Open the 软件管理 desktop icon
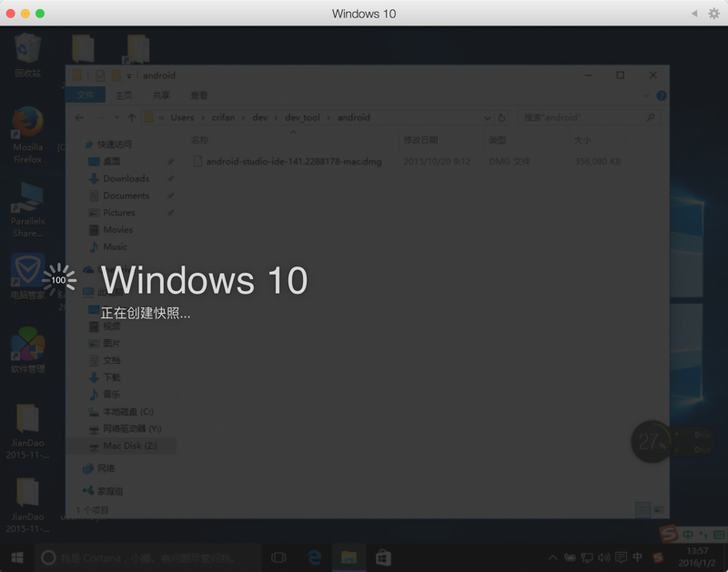This screenshot has height=572, width=728. click(28, 350)
